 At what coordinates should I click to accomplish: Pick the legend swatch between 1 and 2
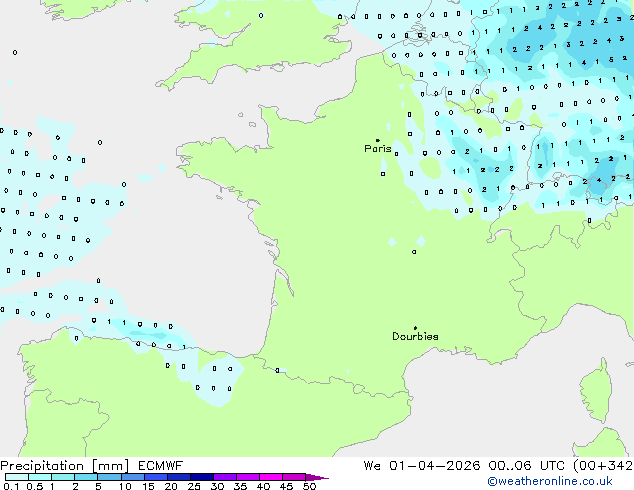(x=63, y=477)
